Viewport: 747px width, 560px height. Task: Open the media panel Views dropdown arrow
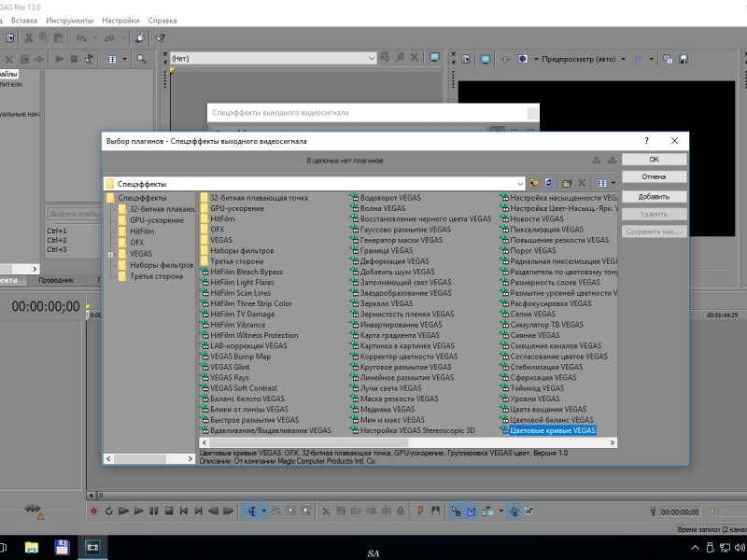(125, 59)
